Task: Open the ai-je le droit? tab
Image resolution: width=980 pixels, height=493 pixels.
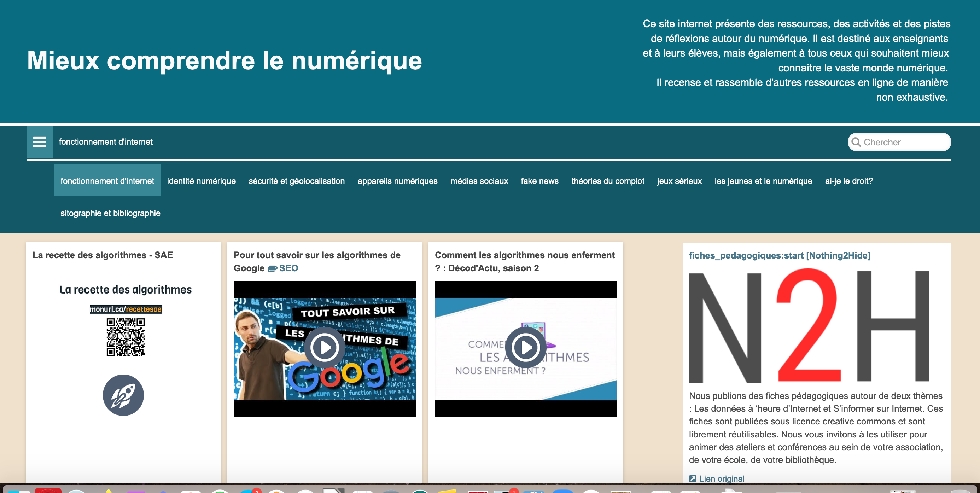Action: click(848, 181)
